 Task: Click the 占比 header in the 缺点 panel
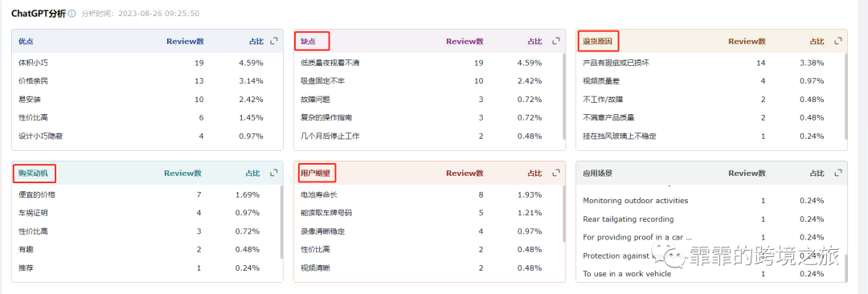pyautogui.click(x=534, y=41)
